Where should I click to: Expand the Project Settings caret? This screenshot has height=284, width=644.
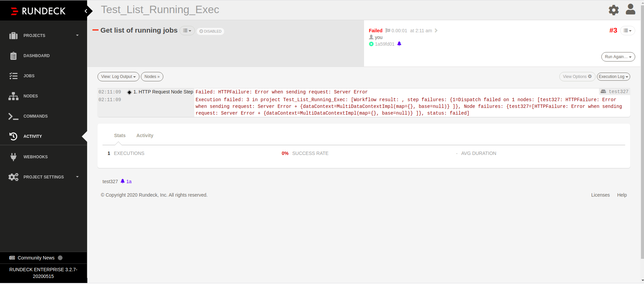pyautogui.click(x=77, y=177)
